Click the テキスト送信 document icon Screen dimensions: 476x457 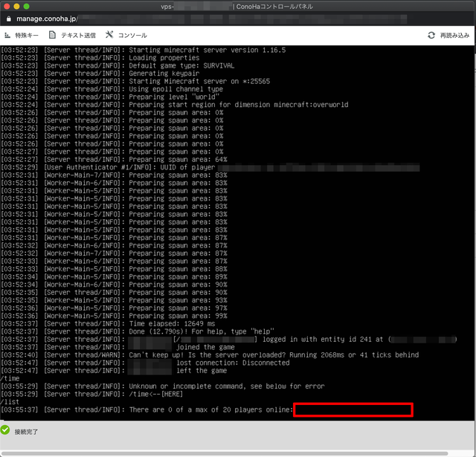point(52,35)
